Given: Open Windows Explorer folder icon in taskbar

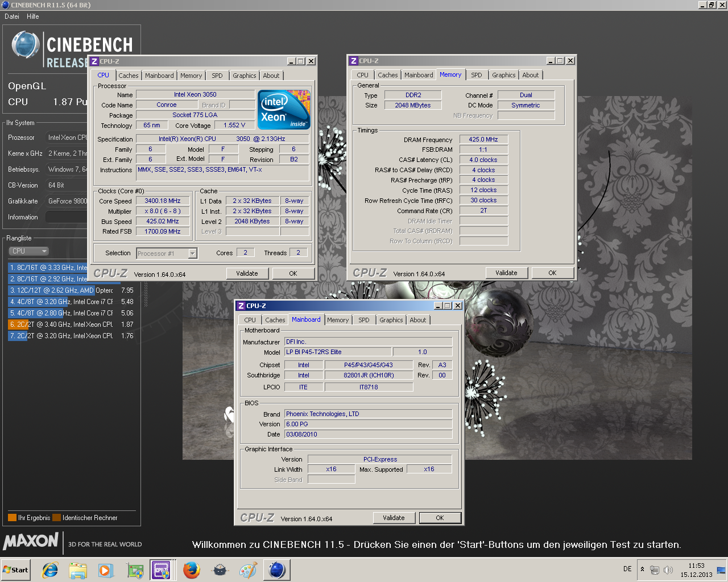Looking at the screenshot, I should pyautogui.click(x=78, y=570).
